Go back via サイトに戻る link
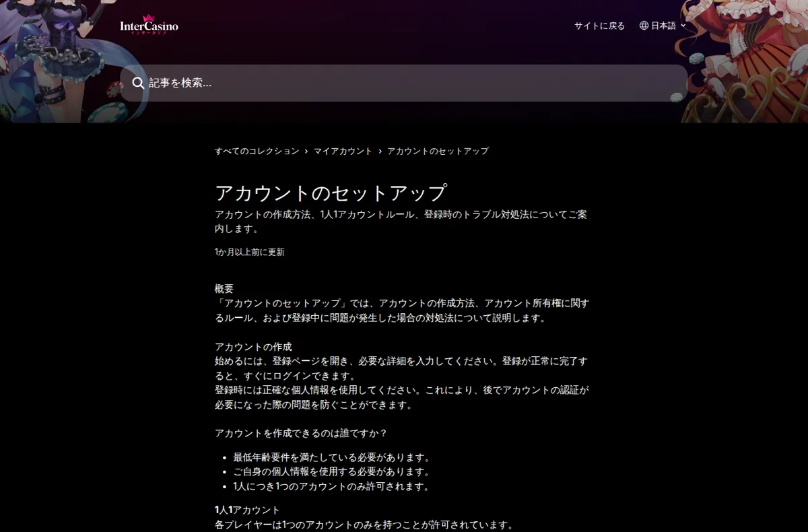 599,26
